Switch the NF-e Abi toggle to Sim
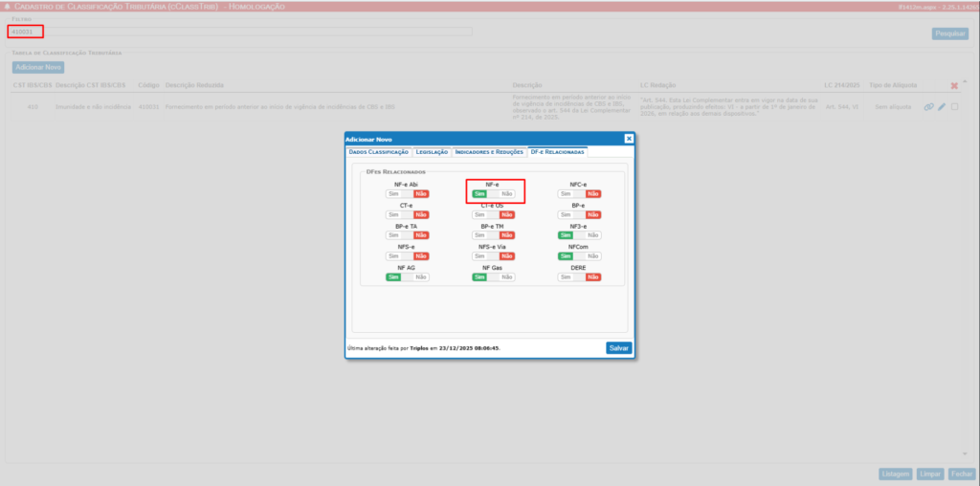This screenshot has height=486, width=980. click(x=408, y=193)
